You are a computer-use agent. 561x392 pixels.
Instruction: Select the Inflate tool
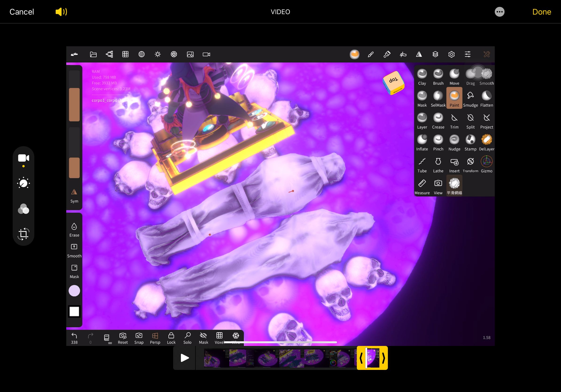422,143
